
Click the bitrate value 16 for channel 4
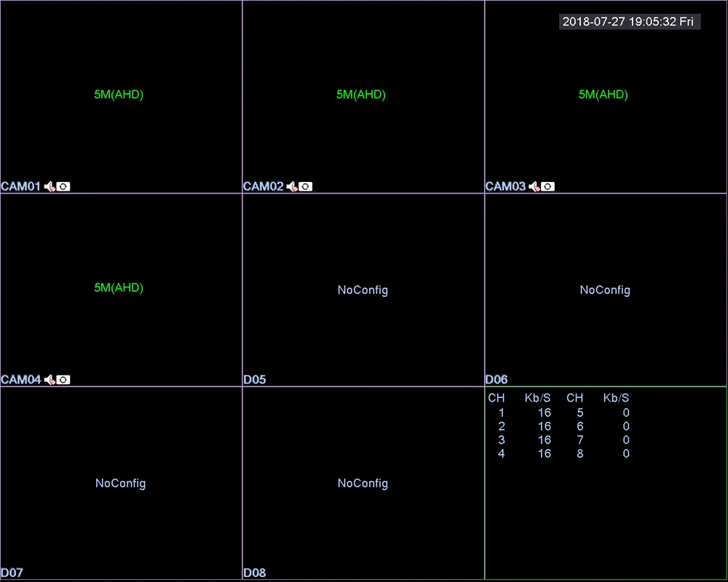click(545, 453)
